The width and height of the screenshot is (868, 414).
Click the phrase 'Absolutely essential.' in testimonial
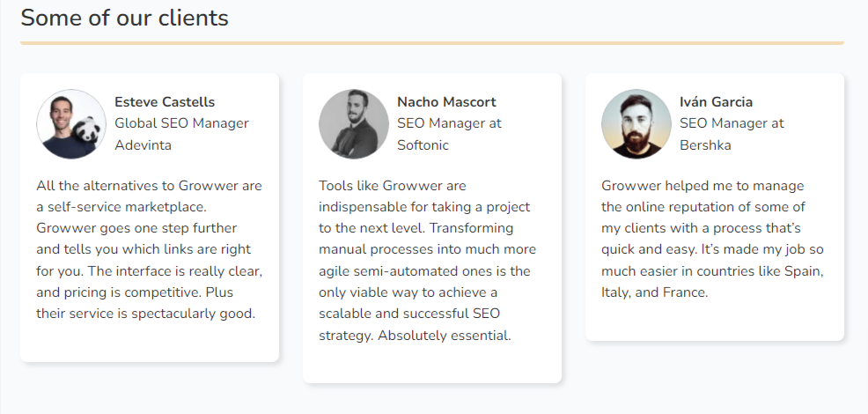(x=444, y=336)
